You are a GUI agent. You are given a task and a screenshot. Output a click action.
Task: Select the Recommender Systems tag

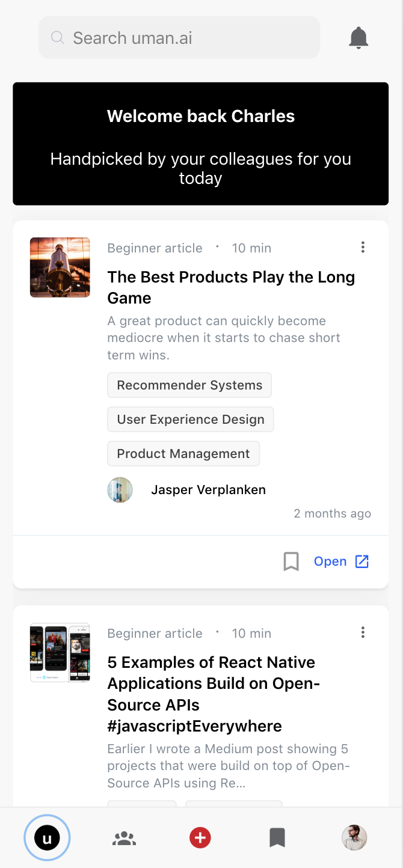coord(189,385)
